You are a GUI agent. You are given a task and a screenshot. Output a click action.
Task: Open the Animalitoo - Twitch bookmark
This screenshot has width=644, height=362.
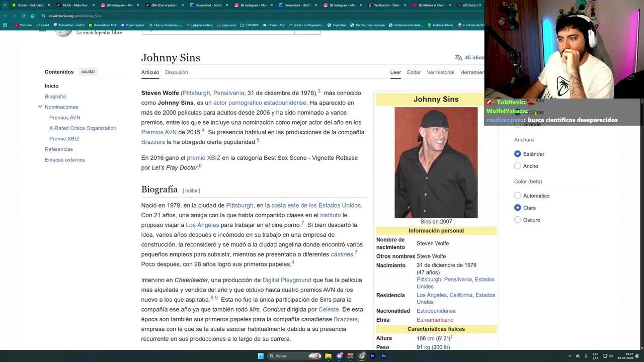69,25
